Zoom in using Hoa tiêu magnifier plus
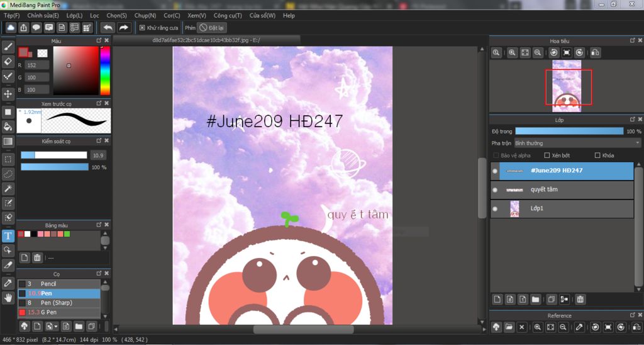The image size is (644, 345). pyautogui.click(x=512, y=53)
